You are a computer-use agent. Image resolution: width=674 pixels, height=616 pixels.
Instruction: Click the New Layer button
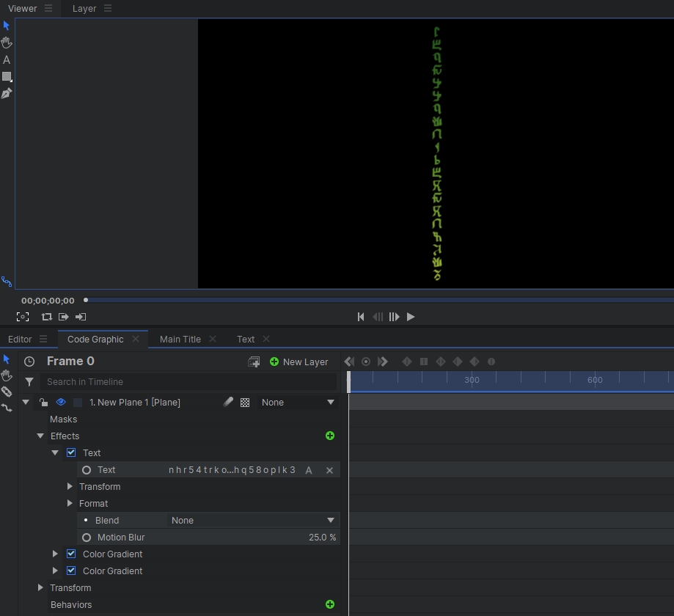click(x=298, y=362)
